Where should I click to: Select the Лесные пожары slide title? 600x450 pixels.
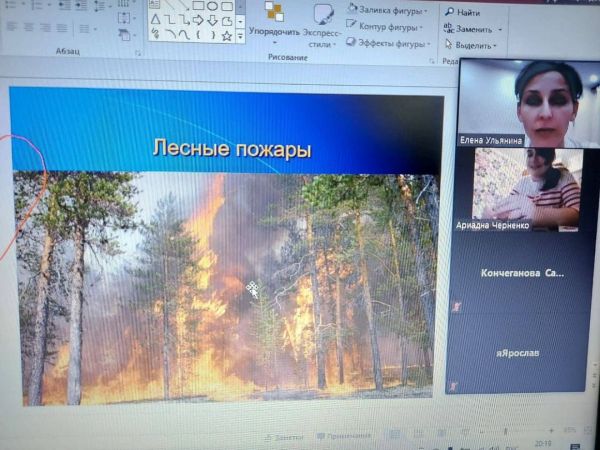click(231, 150)
